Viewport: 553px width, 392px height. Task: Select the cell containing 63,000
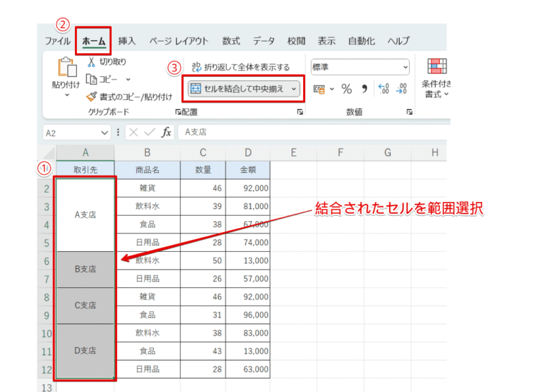tap(248, 369)
